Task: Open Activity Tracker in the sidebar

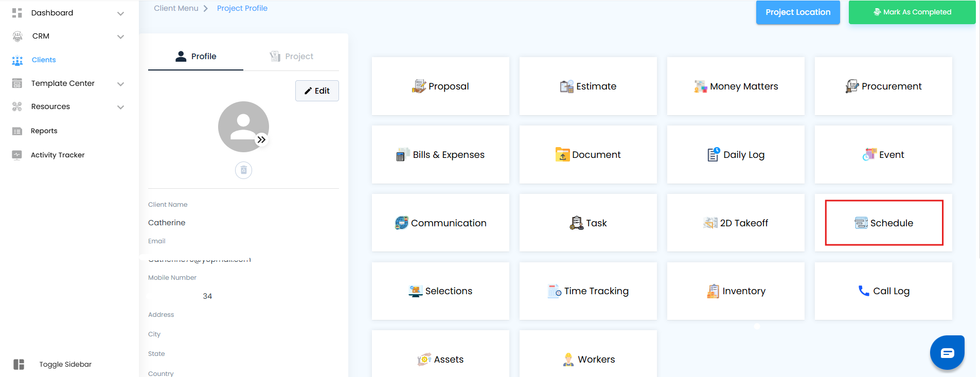Action: (x=58, y=155)
